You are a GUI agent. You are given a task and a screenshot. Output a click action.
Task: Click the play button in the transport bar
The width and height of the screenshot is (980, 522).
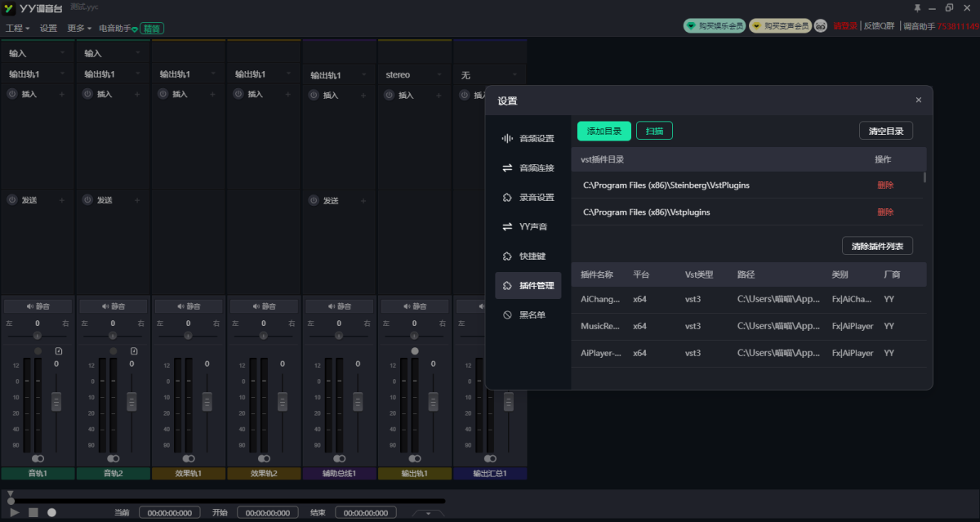15,512
